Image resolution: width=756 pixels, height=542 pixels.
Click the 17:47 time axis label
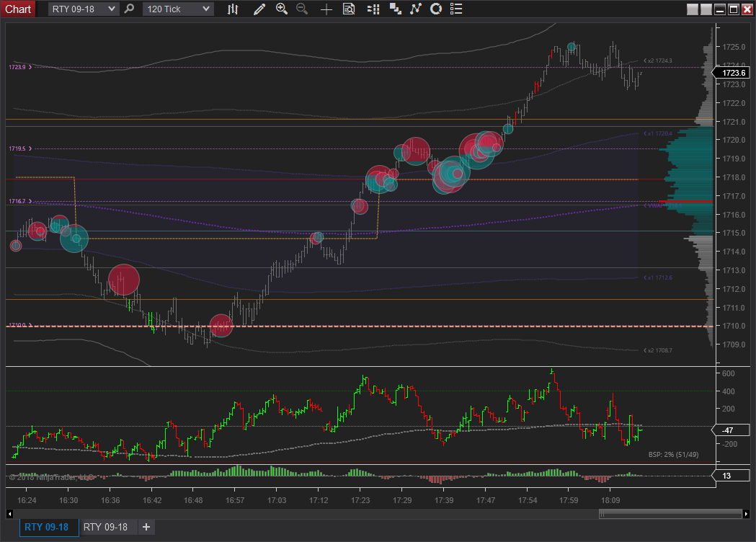tap(486, 500)
